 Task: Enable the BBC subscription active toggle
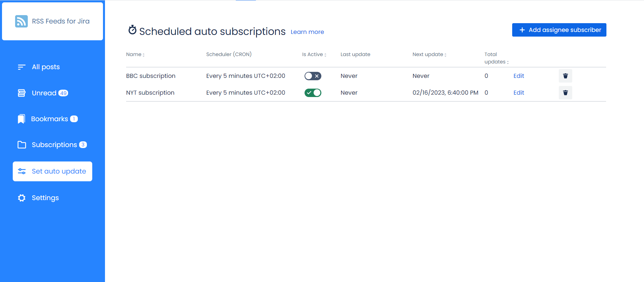click(x=313, y=76)
